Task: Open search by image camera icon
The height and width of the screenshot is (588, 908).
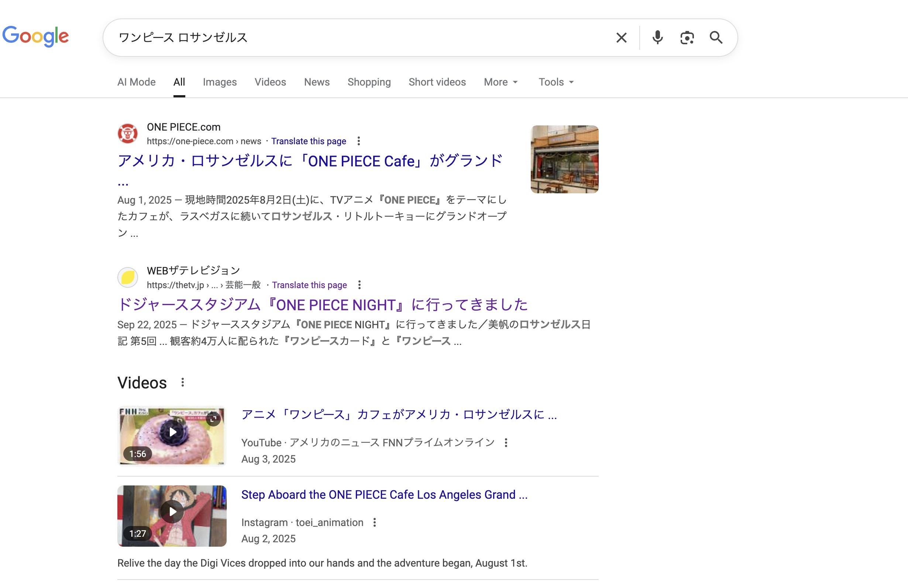Action: coord(687,38)
